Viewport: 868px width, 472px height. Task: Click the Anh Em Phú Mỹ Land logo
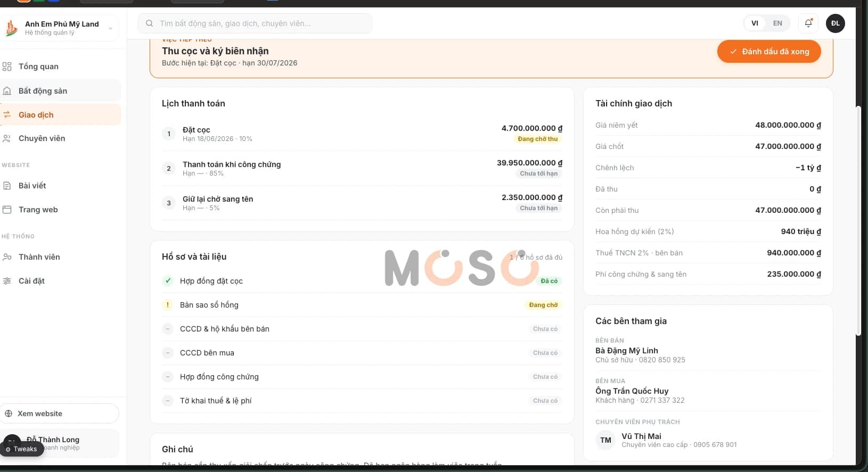click(x=11, y=28)
